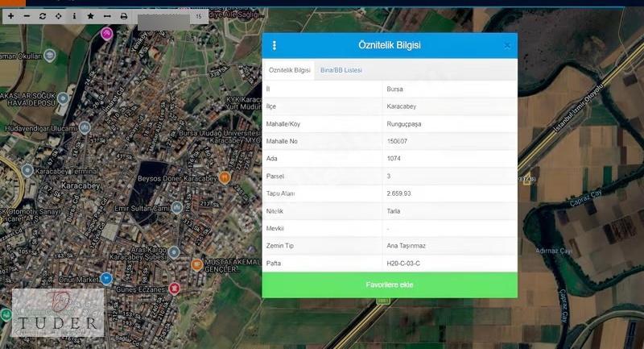The height and width of the screenshot is (349, 644).
Task: Click Tapu Alanı value 2.659,93
Action: (x=398, y=193)
